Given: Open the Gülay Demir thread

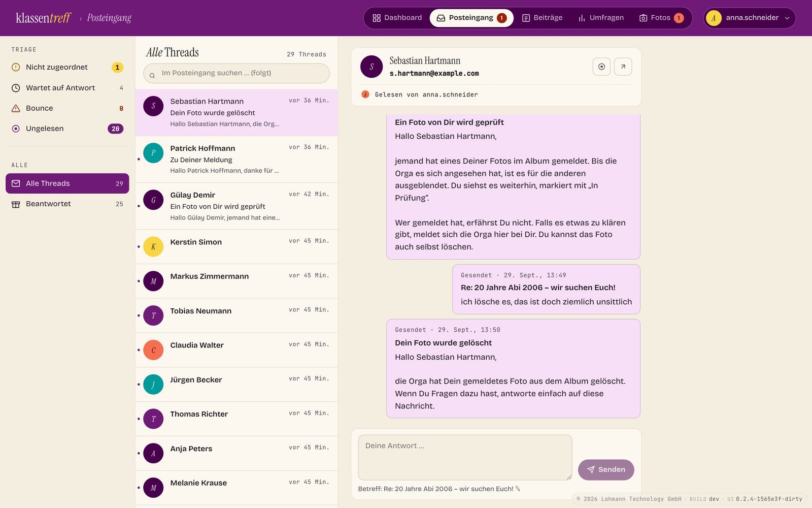Looking at the screenshot, I should pyautogui.click(x=236, y=206).
